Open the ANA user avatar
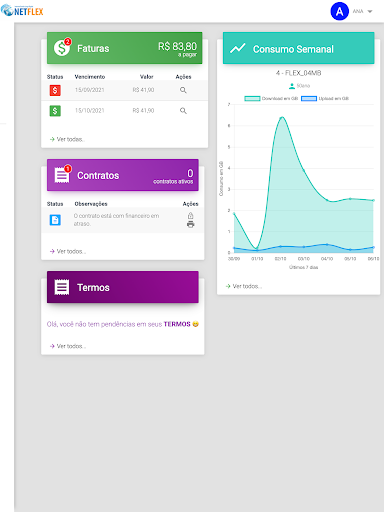Viewport: 384px width, 512px height. pyautogui.click(x=339, y=11)
